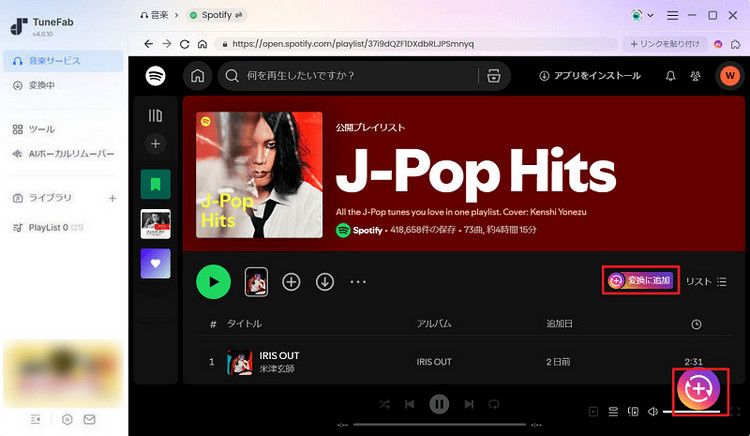Select the 音楽サービス sidebar tab
750x436 pixels.
tap(63, 61)
